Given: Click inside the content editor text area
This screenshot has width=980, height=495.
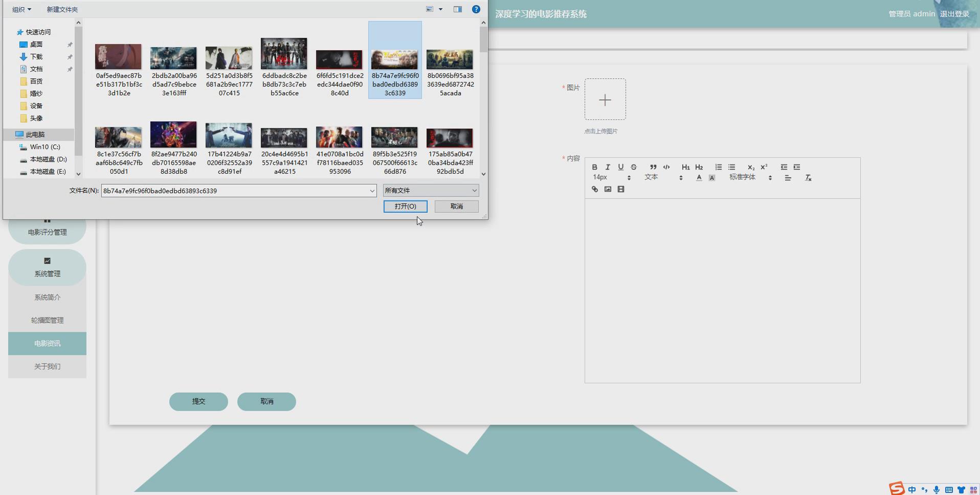Looking at the screenshot, I should click(x=722, y=290).
